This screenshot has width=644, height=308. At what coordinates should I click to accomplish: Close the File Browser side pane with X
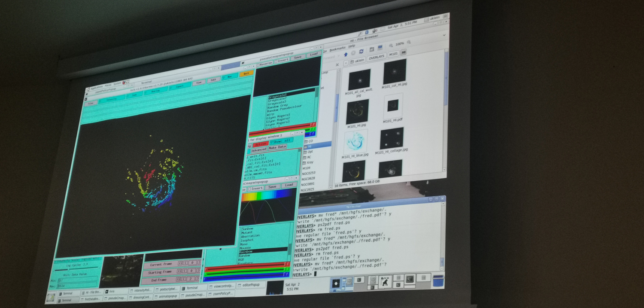(337, 65)
